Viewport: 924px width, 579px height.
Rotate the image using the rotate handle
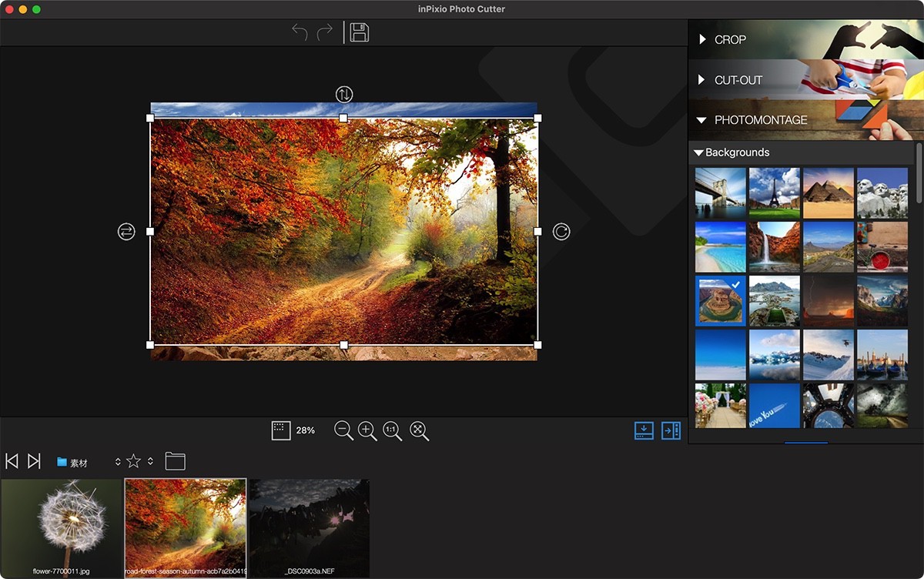click(561, 231)
